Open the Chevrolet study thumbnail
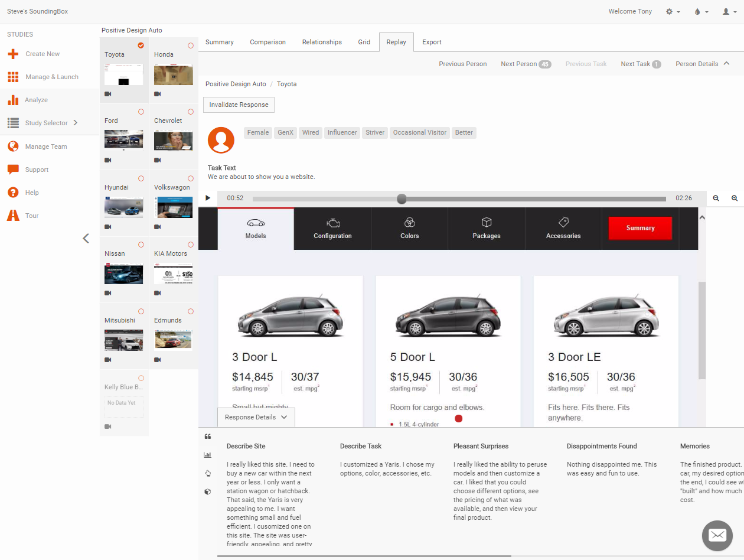This screenshot has height=560, width=744. [174, 140]
